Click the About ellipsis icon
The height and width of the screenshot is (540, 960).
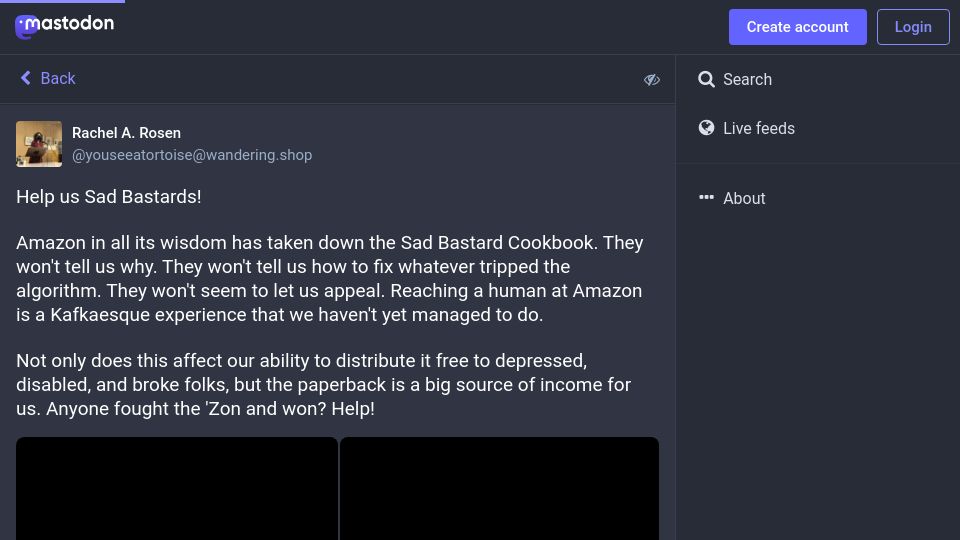(706, 197)
